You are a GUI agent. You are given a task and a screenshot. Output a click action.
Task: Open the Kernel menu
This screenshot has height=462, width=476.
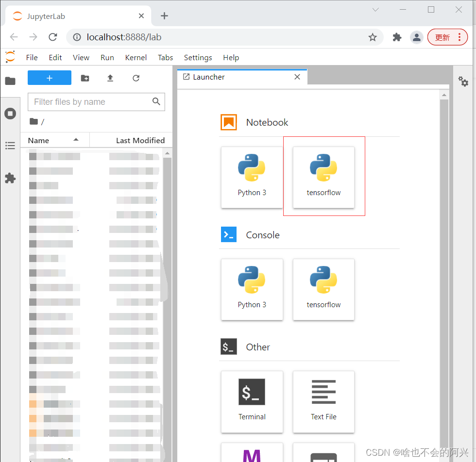click(136, 57)
